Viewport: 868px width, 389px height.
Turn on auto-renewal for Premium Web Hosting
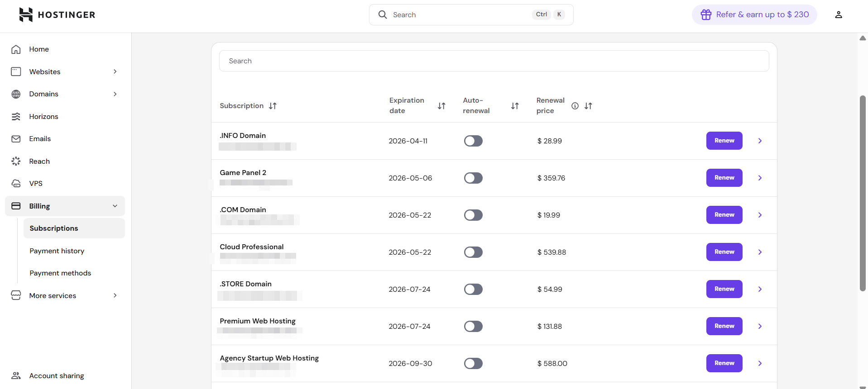click(x=473, y=327)
